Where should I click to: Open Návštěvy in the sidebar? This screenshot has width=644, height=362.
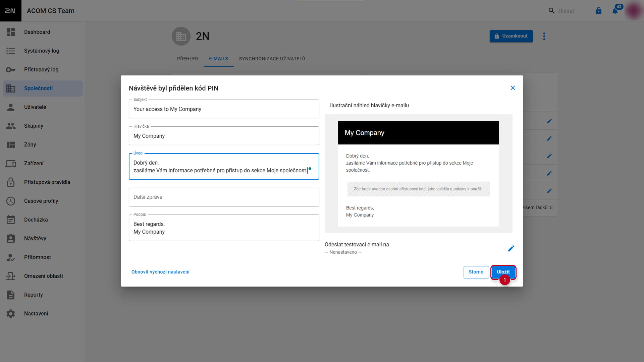(43, 239)
